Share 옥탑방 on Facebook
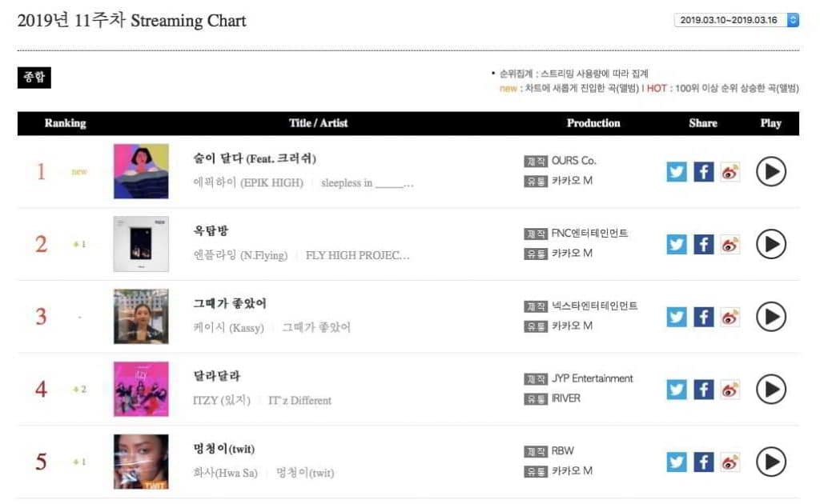Screen dimensions: 820x504 click(x=703, y=244)
